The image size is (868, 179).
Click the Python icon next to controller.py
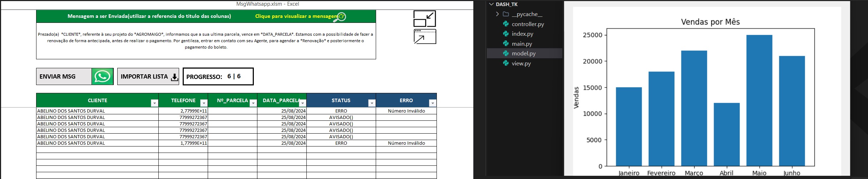click(x=506, y=24)
